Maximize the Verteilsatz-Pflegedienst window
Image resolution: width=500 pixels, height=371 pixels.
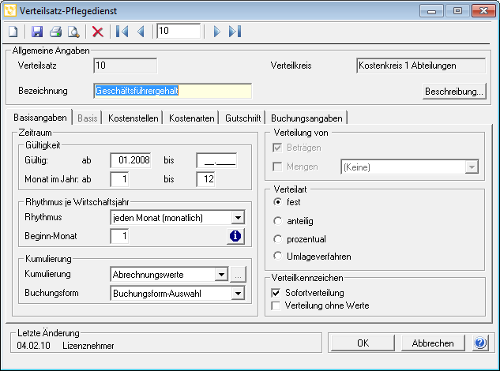tap(457, 11)
